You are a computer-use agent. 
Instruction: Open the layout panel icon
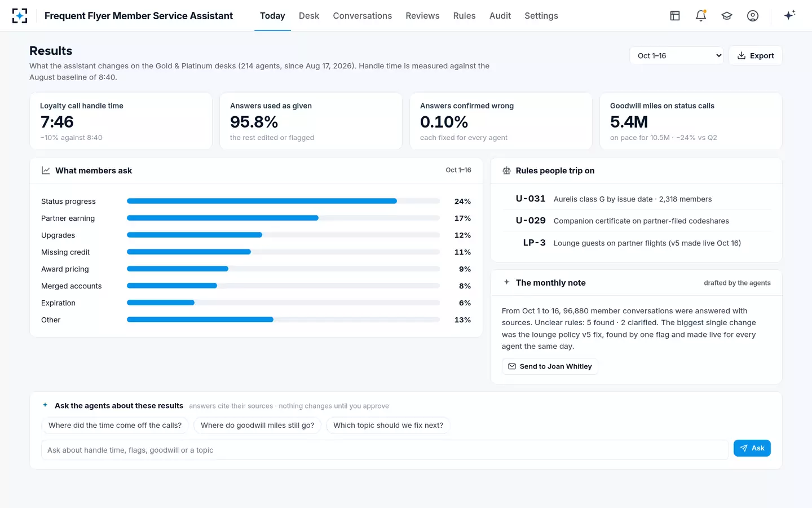pyautogui.click(x=675, y=16)
